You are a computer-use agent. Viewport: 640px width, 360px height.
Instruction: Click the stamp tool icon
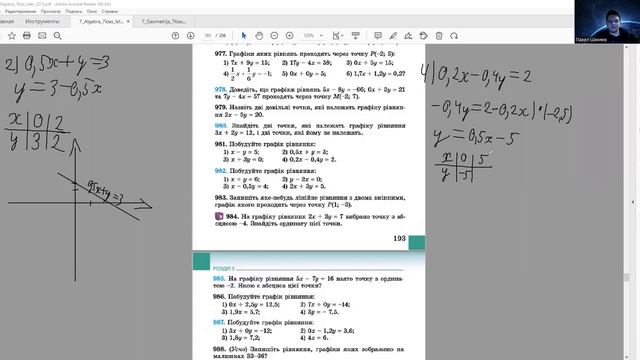[424, 36]
